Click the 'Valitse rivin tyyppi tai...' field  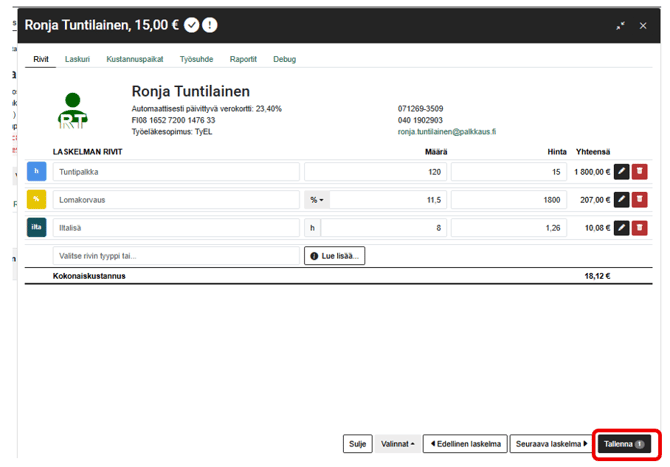[x=176, y=256]
